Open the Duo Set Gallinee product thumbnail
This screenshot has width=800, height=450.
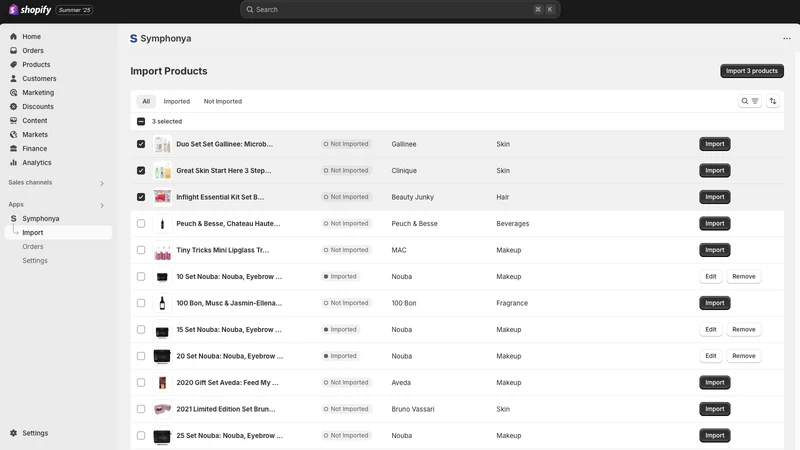point(162,144)
